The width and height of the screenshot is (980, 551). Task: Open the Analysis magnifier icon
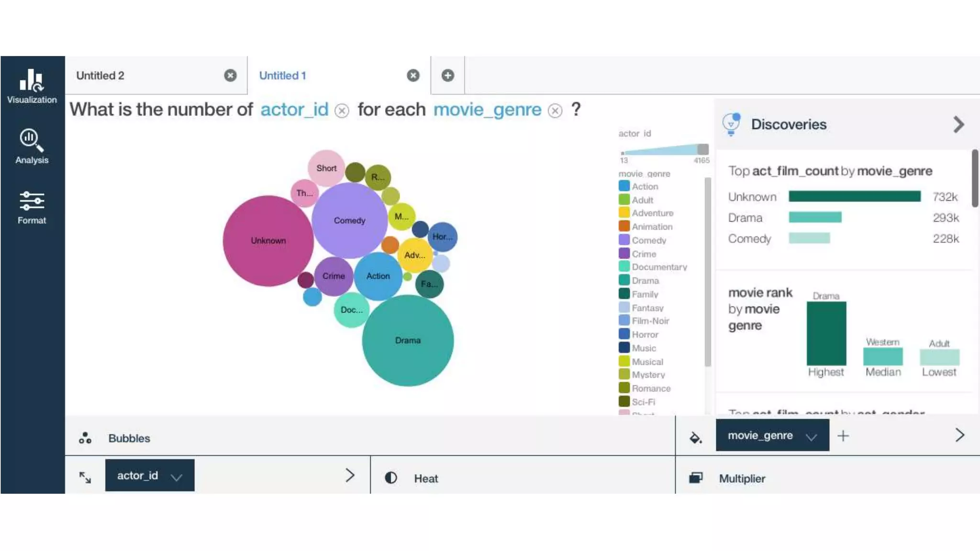(32, 140)
